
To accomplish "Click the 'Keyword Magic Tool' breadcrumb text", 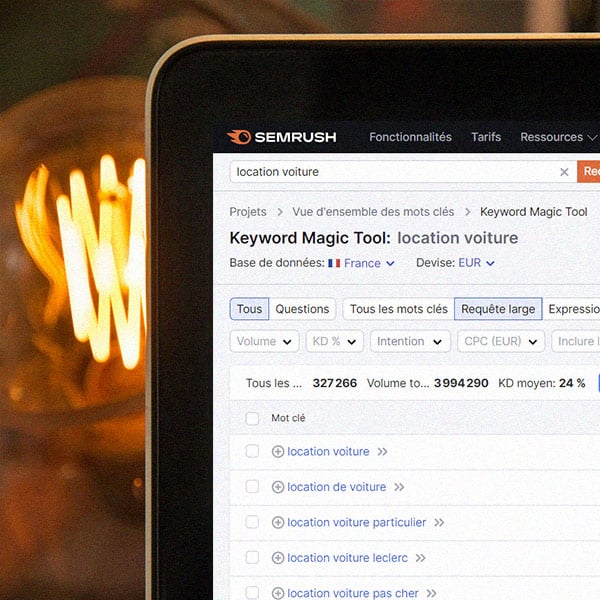I will tap(534, 212).
